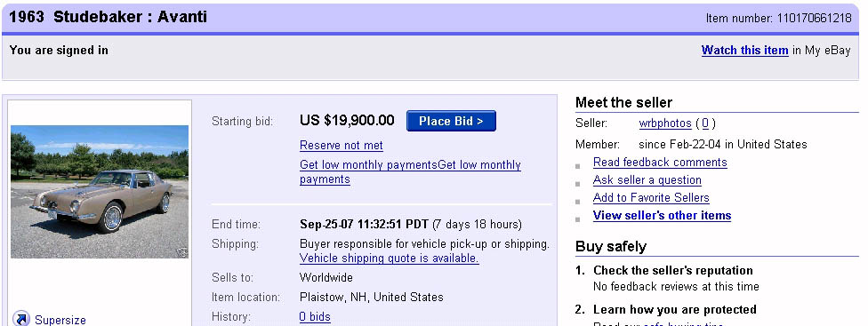Viewport: 868px width, 326px height.
Task: Follow Vehicle shipping quote is available link
Action: pos(390,258)
